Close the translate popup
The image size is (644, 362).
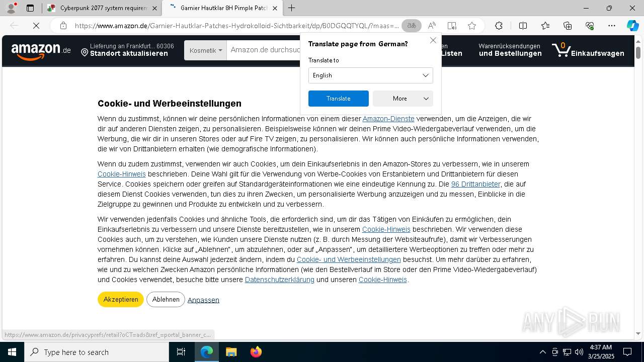point(433,40)
